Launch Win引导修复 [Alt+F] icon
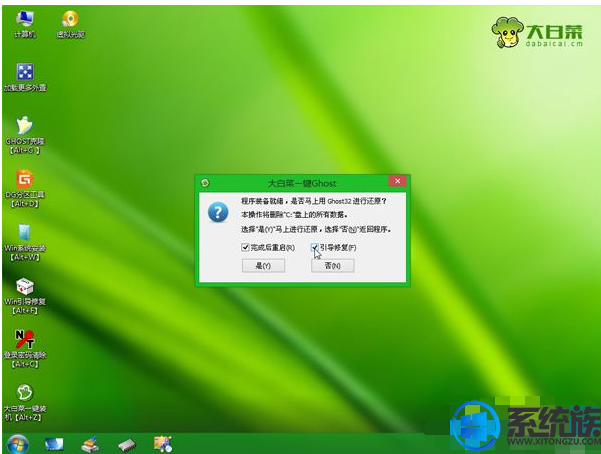The image size is (601, 454). click(25, 295)
